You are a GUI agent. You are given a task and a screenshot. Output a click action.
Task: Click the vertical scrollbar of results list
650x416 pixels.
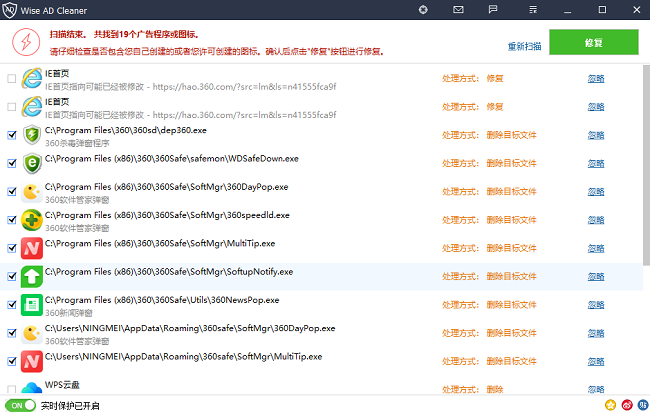coord(645,160)
